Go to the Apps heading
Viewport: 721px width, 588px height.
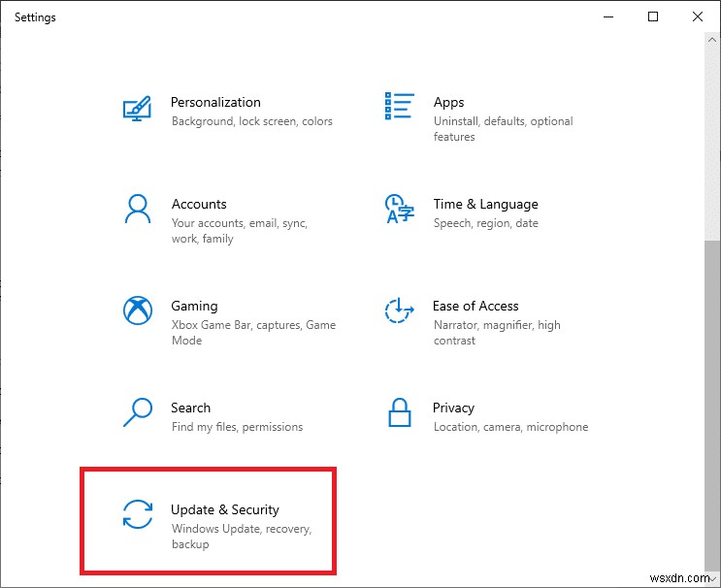448,102
